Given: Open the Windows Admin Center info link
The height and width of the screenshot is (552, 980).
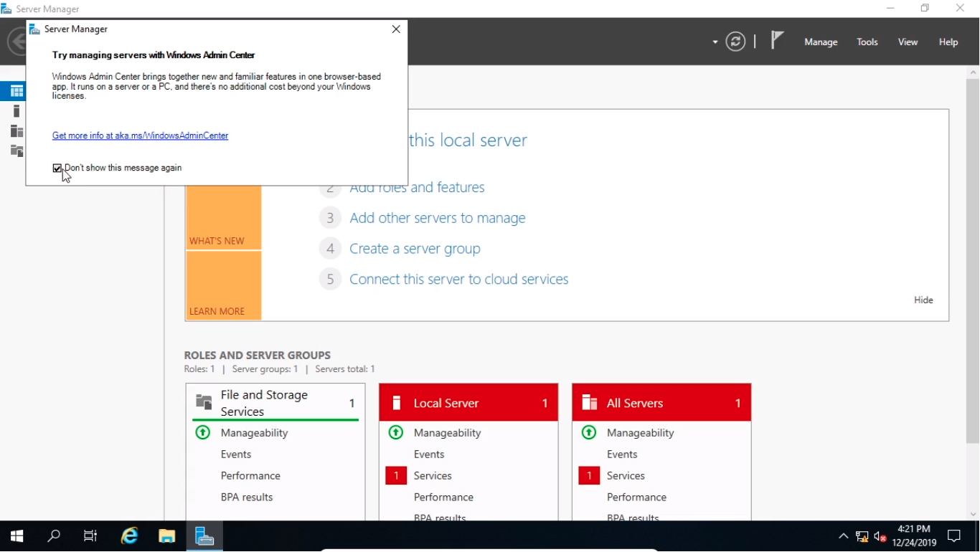Looking at the screenshot, I should click(x=140, y=135).
